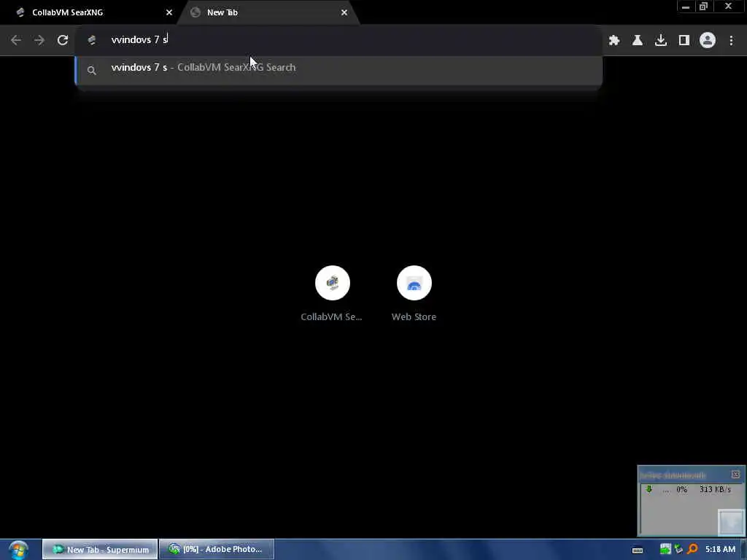
Task: Click the Web Store shortcut label
Action: (x=414, y=316)
